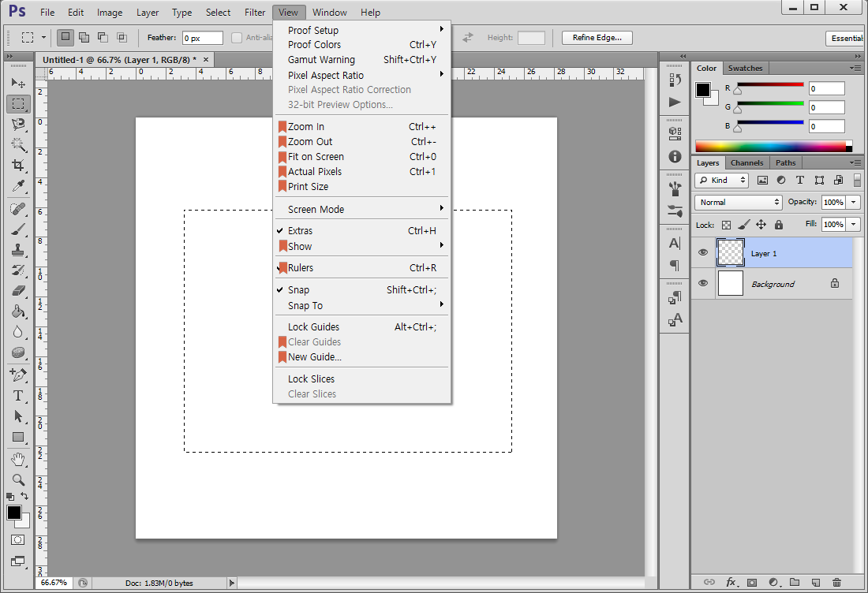This screenshot has width=868, height=593.
Task: Toggle lock transparent pixels
Action: [726, 225]
